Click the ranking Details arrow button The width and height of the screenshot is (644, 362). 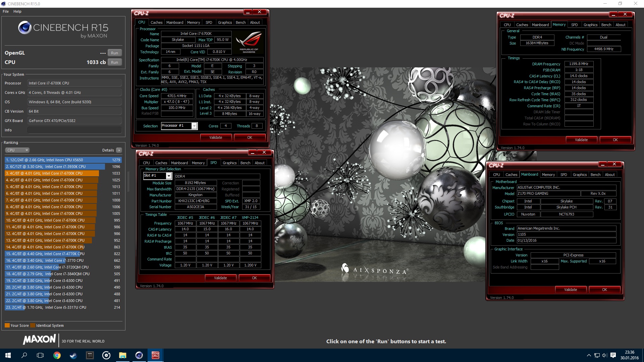click(119, 150)
